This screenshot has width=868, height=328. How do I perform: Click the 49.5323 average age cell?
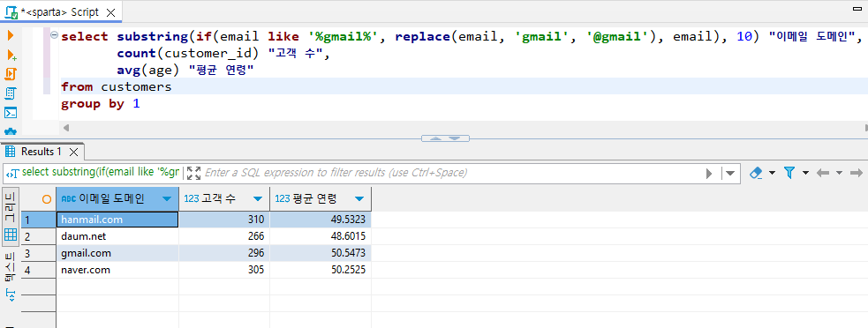(321, 220)
